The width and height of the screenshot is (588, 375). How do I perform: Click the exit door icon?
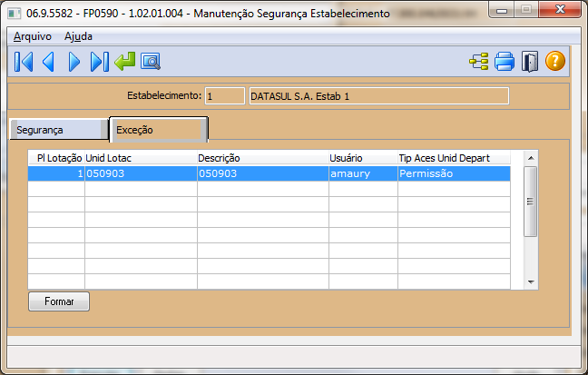pyautogui.click(x=530, y=61)
